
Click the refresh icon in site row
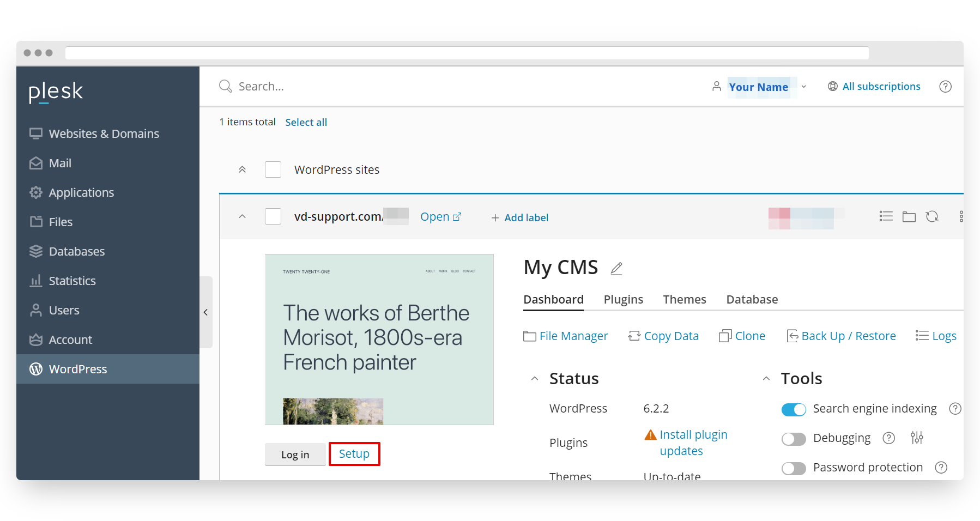pos(932,216)
